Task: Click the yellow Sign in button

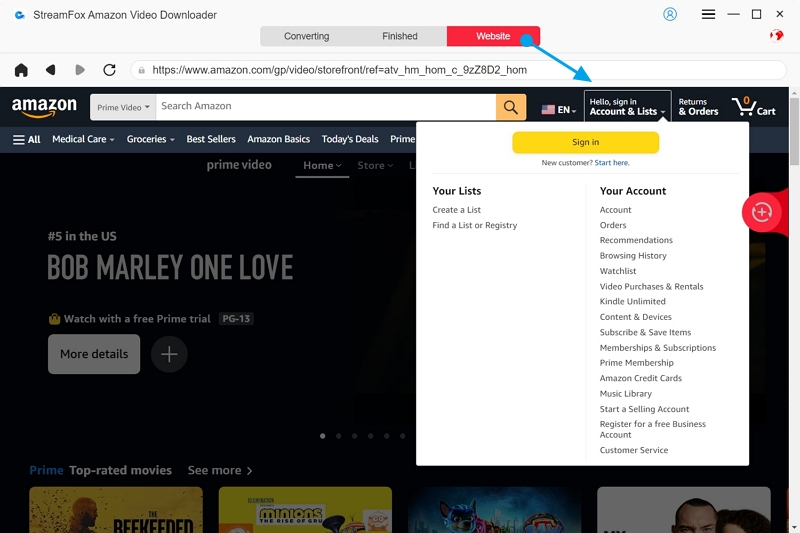Action: (585, 142)
